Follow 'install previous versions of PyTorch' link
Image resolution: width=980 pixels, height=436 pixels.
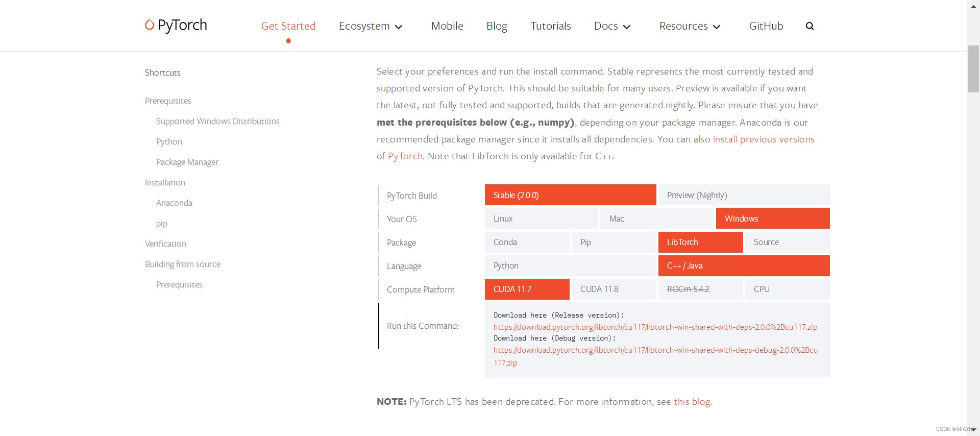(x=764, y=139)
